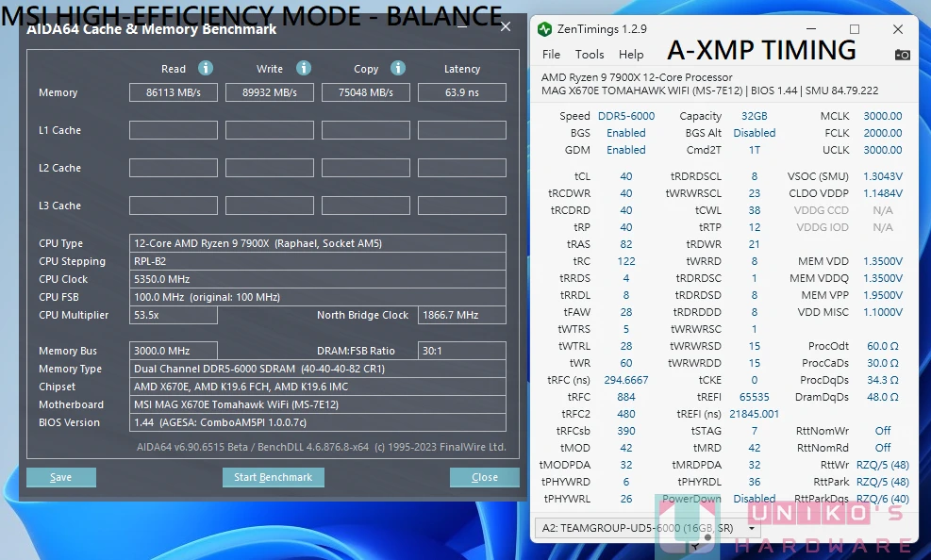Click the tRFC value 884

pyautogui.click(x=625, y=397)
